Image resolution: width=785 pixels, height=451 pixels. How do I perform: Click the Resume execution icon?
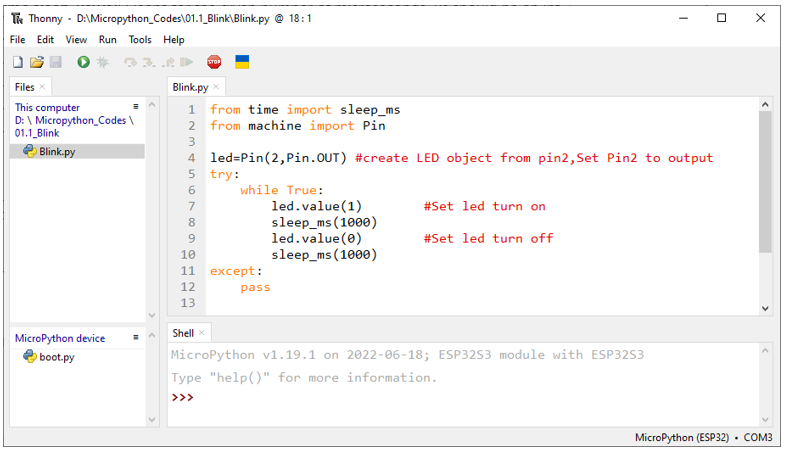pyautogui.click(x=187, y=62)
